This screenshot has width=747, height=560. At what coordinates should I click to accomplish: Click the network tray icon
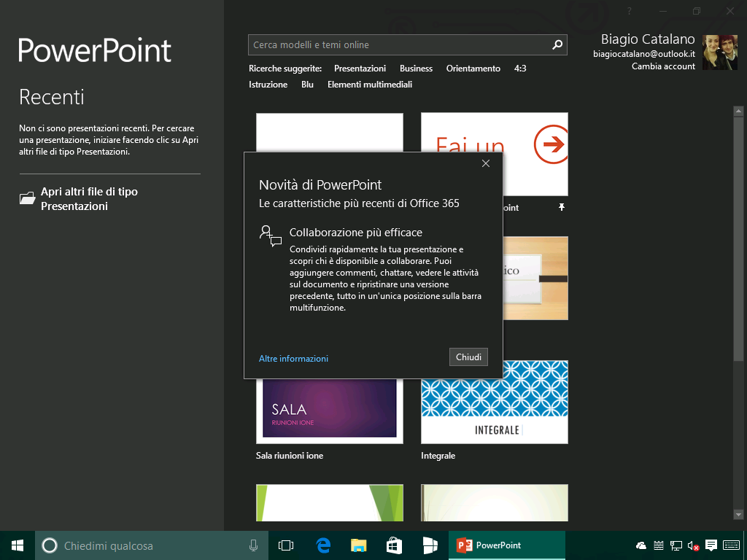tap(676, 545)
